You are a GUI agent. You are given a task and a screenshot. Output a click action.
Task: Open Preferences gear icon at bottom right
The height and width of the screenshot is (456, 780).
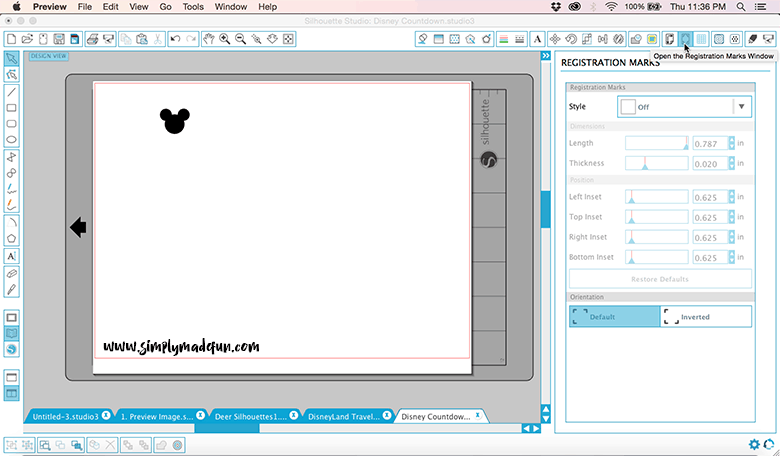[x=754, y=445]
